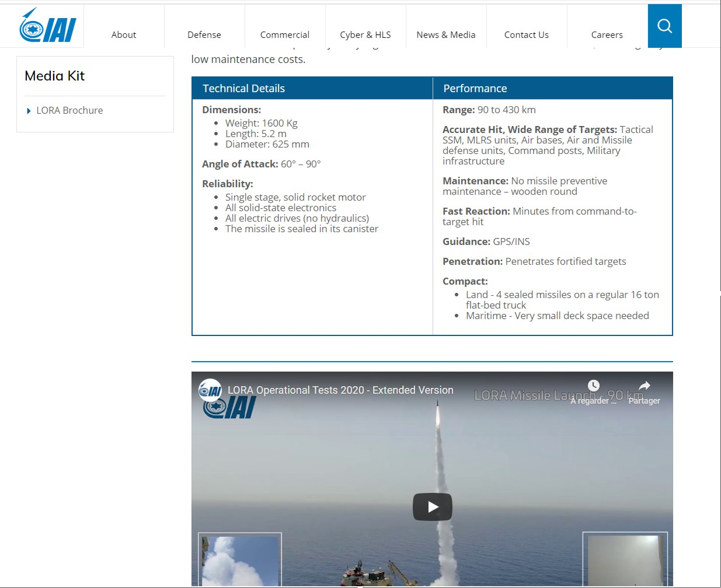Open the About menu
Screen dimensions: 721x588
[x=124, y=35]
